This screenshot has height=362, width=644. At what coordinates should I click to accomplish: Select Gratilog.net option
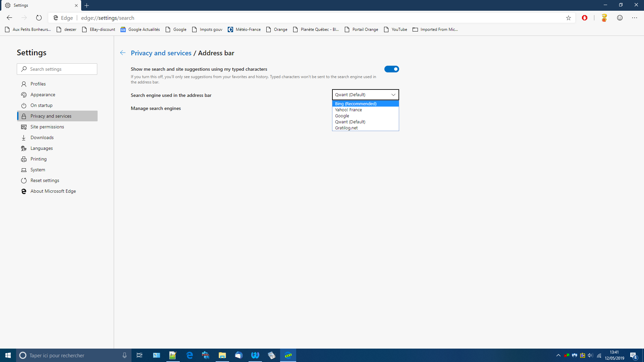pos(366,128)
